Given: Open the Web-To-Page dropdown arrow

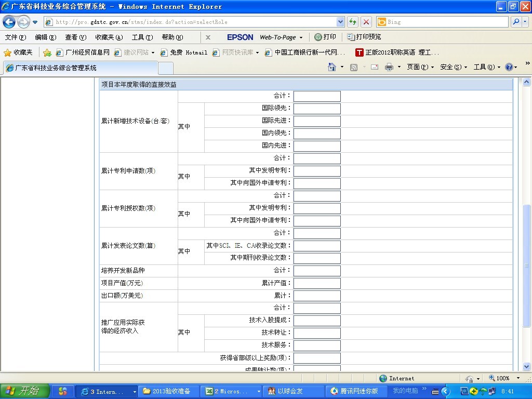Looking at the screenshot, I should [x=301, y=37].
